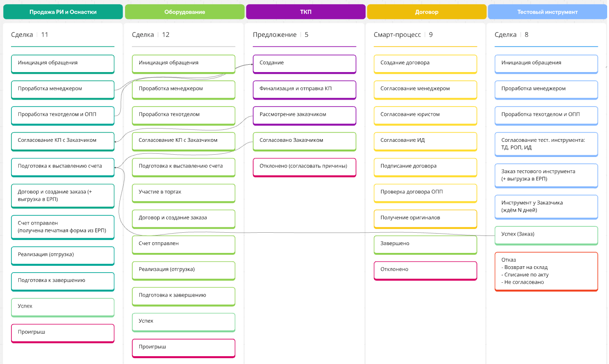
Task: Click the Заказ тестового инструмента card
Action: pyautogui.click(x=546, y=175)
